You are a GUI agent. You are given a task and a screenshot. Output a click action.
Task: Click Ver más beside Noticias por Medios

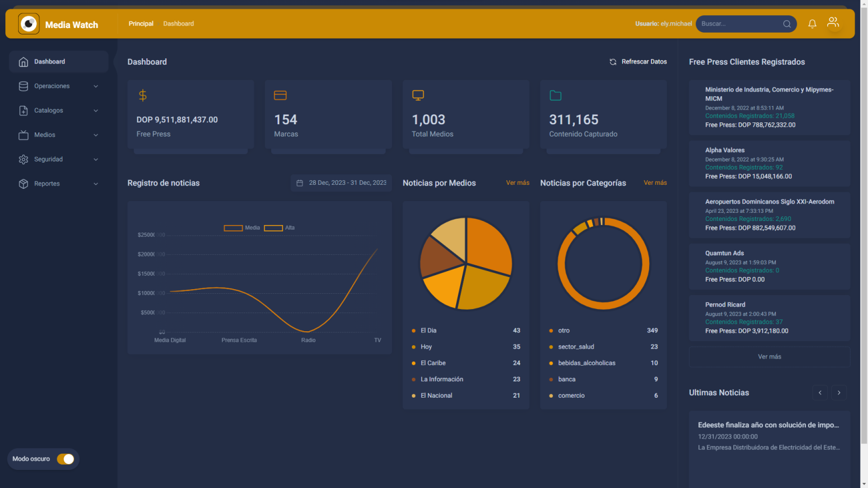coord(517,183)
